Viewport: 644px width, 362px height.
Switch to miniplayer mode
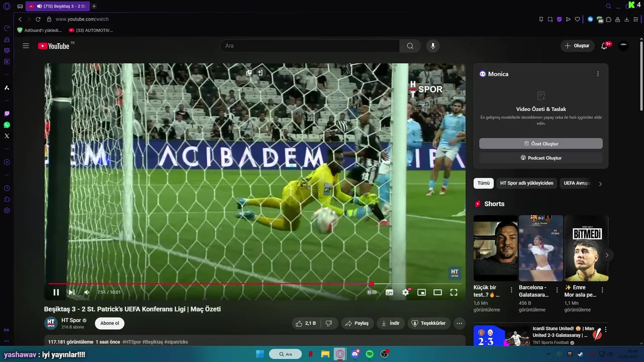[x=422, y=292]
